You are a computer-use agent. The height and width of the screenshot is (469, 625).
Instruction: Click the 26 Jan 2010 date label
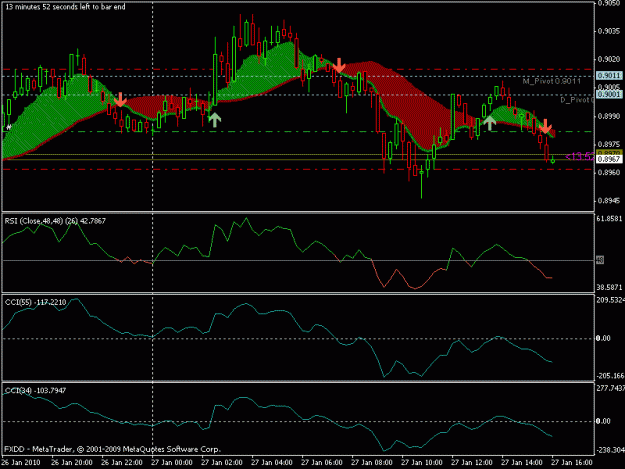[20, 463]
